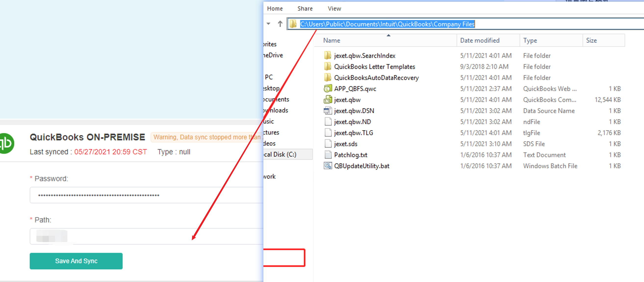The height and width of the screenshot is (282, 644).
Task: Open the QuickBooksAutoDataRecovery folder icon
Action: coord(327,77)
